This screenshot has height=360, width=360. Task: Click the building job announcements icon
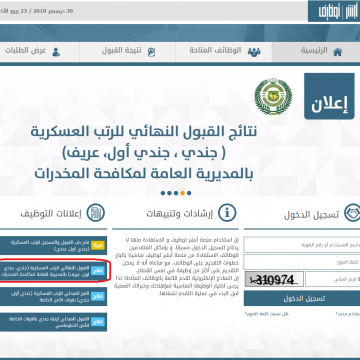point(96,213)
